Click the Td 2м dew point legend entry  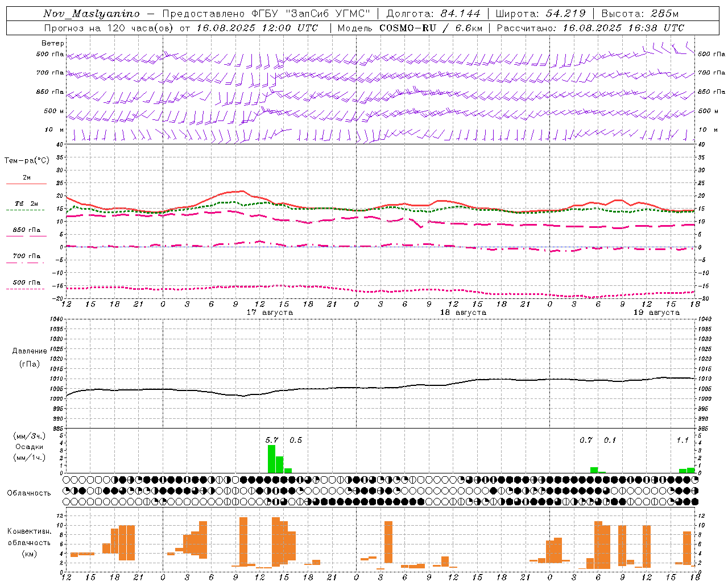point(26,203)
